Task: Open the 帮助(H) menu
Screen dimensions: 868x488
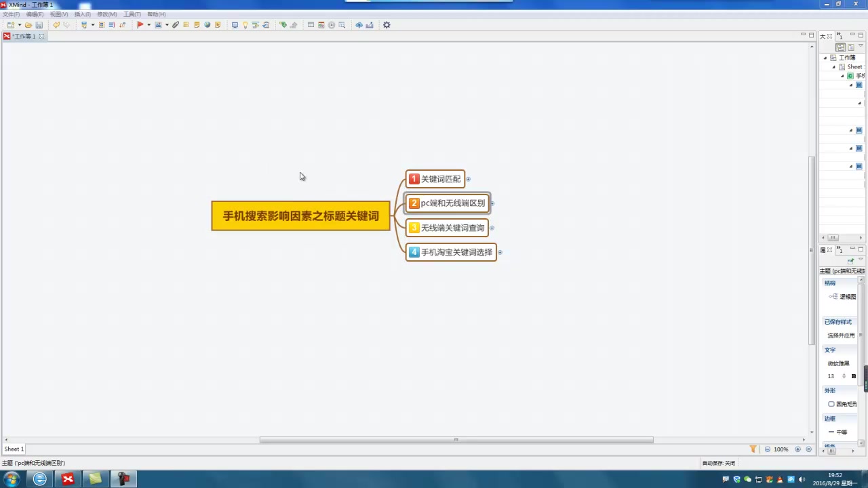Action: 157,14
